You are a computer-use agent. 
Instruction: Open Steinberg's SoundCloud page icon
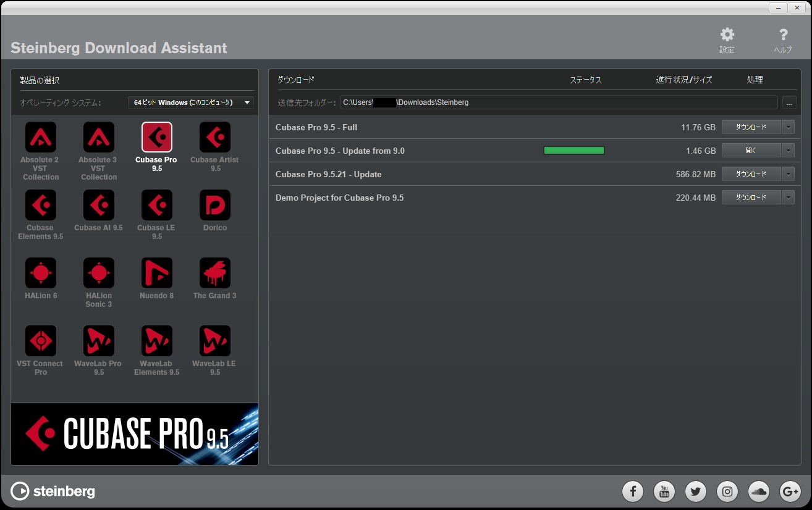pos(759,491)
